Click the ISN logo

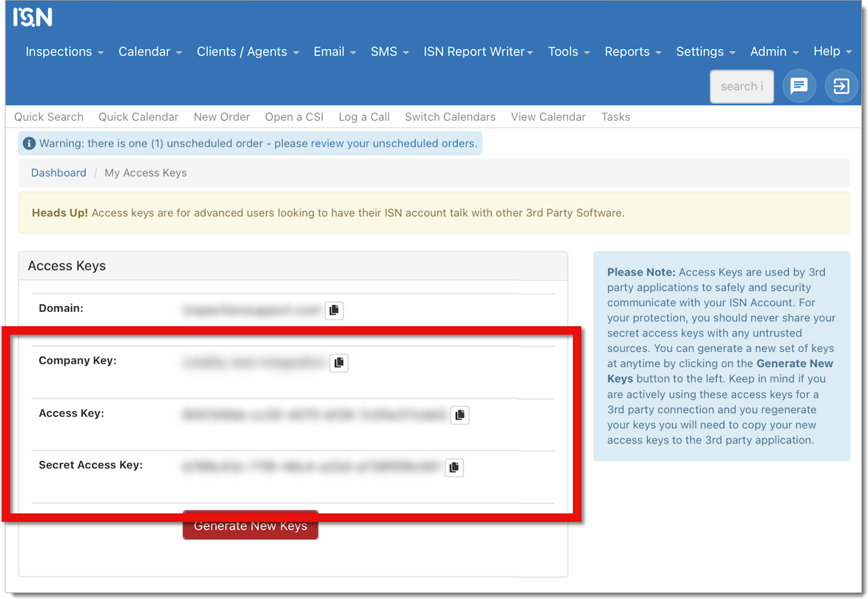(x=33, y=17)
